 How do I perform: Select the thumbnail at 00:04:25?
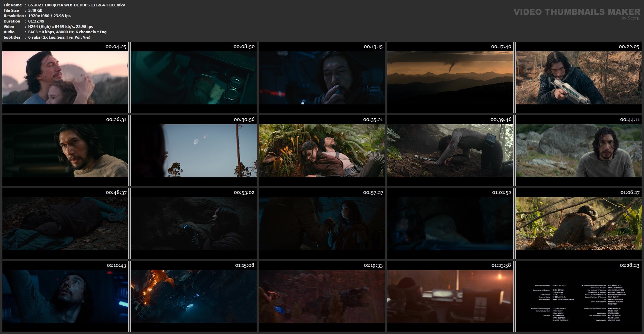65,78
